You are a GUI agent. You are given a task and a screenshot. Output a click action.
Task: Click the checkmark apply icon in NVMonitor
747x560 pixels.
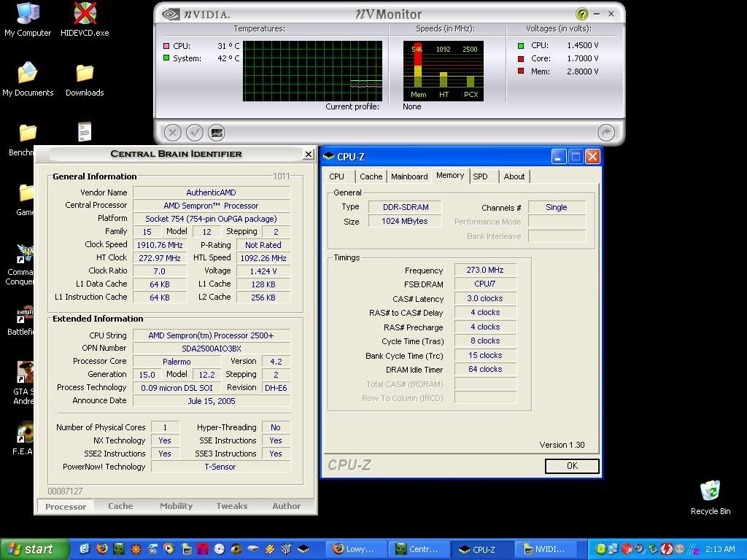click(x=194, y=132)
